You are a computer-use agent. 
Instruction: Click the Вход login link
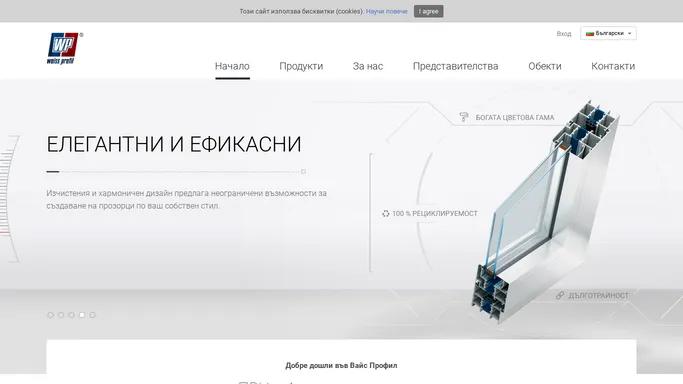[x=564, y=34]
